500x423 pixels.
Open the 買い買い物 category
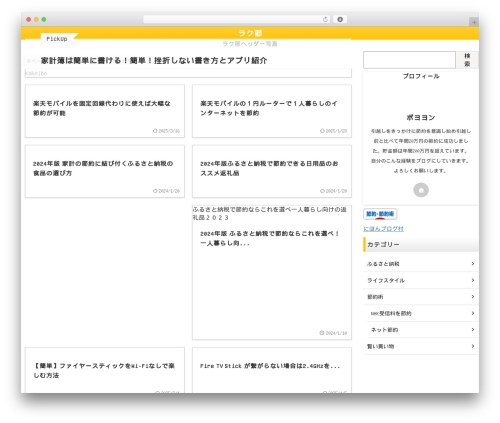[x=421, y=346]
